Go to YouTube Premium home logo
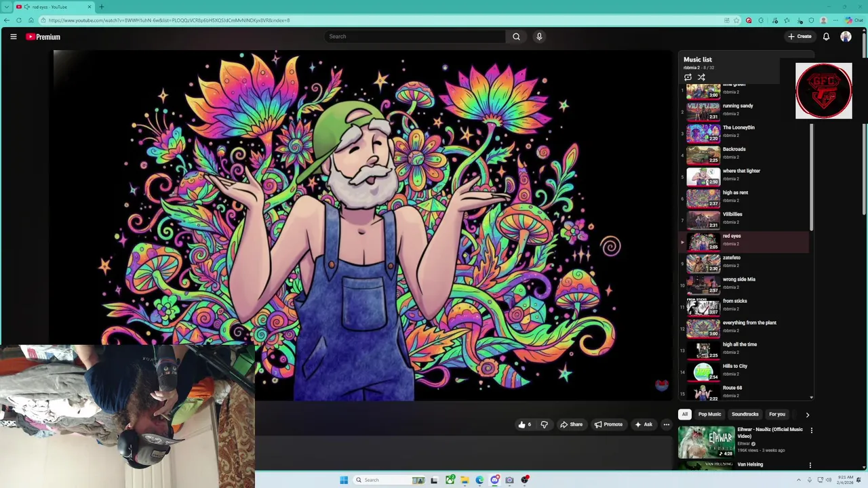Viewport: 868px width, 488px height. tap(43, 37)
